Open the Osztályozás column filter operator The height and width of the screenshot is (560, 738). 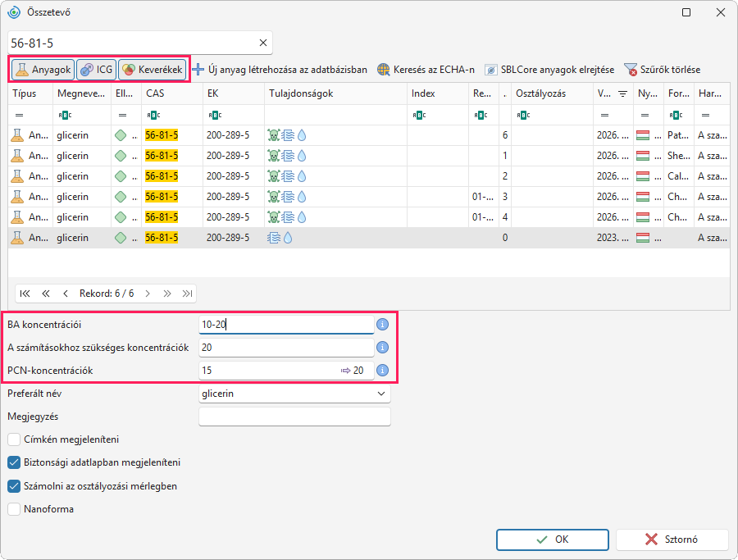[x=523, y=115]
